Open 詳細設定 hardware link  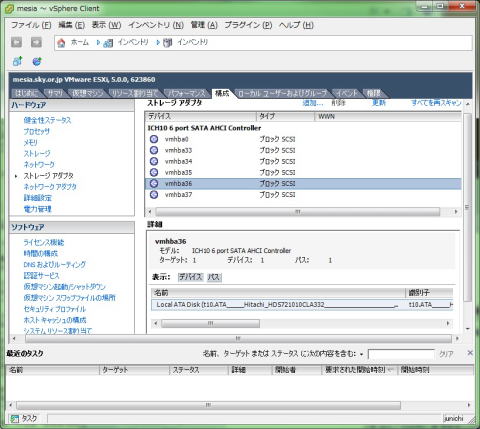(37, 198)
